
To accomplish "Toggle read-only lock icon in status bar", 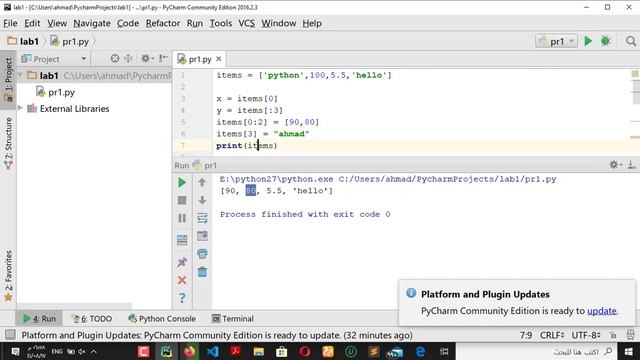I will click(613, 335).
